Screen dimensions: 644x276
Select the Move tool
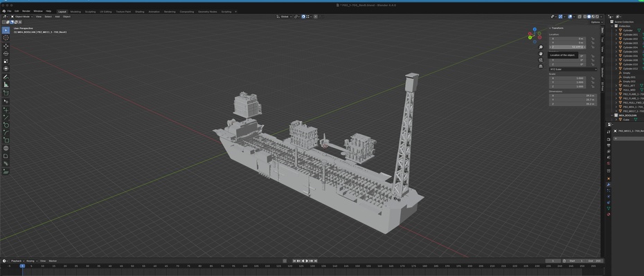(x=6, y=46)
